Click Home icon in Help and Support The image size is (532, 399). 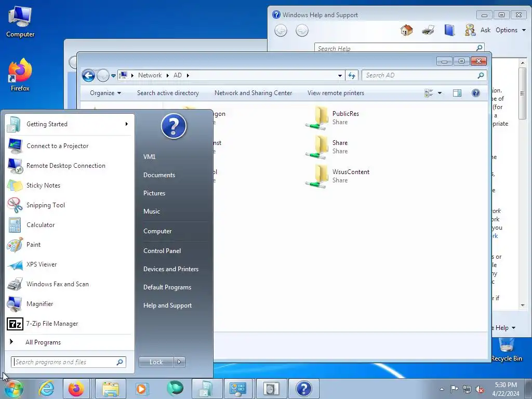(406, 30)
